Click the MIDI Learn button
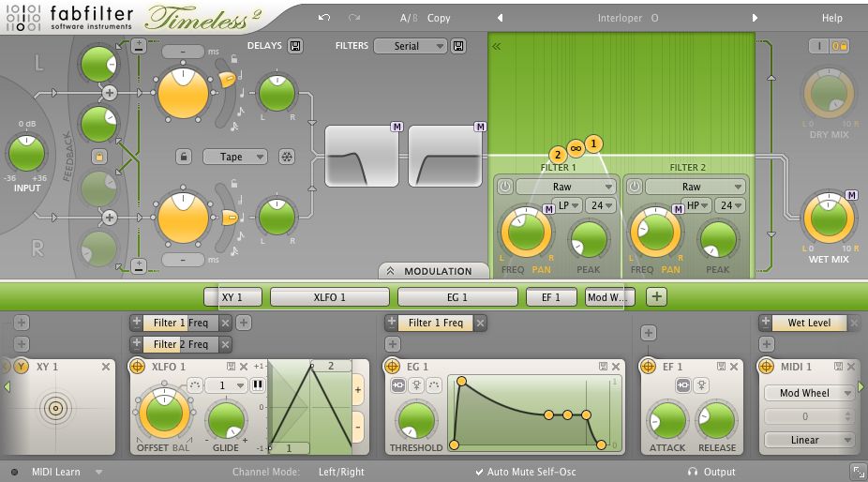The height and width of the screenshot is (482, 868). point(56,472)
